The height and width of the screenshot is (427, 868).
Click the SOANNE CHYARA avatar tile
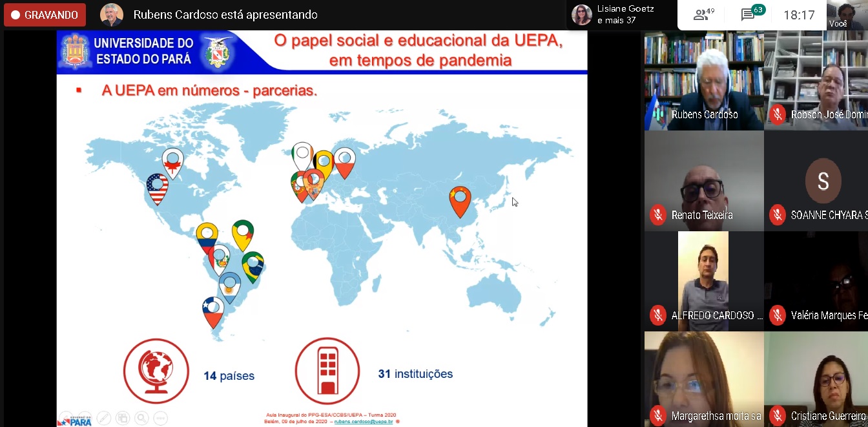pyautogui.click(x=822, y=181)
